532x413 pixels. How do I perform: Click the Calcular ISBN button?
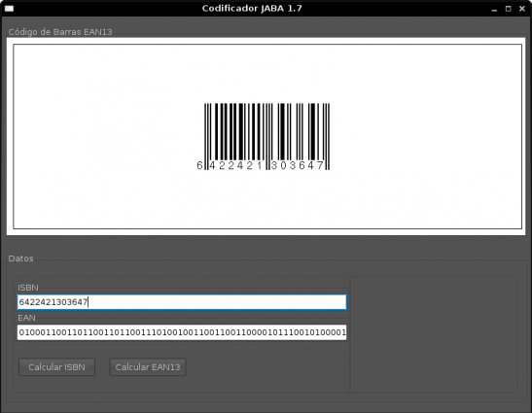(56, 367)
